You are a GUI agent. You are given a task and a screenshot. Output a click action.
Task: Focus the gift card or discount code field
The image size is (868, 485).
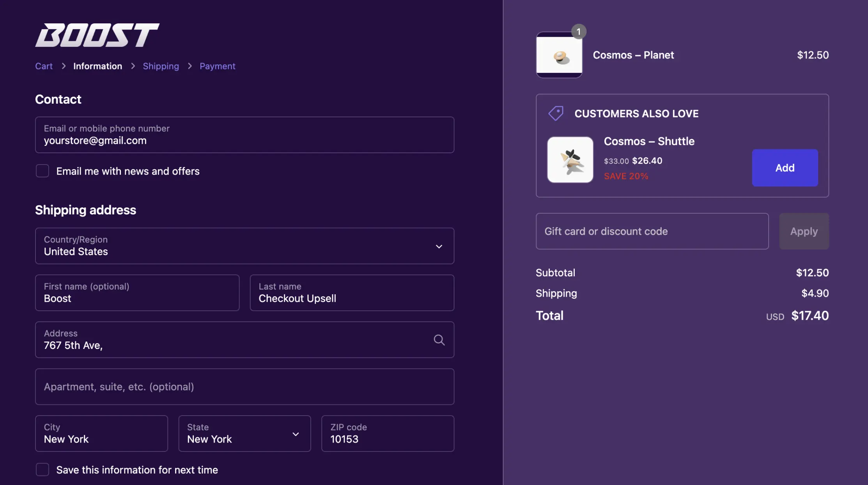pyautogui.click(x=652, y=231)
